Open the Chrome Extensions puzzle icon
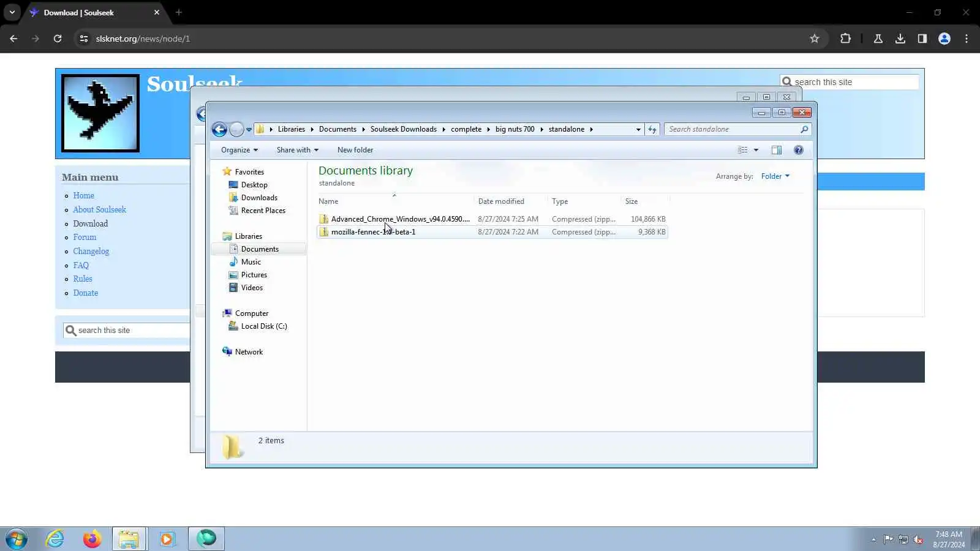 (x=845, y=39)
